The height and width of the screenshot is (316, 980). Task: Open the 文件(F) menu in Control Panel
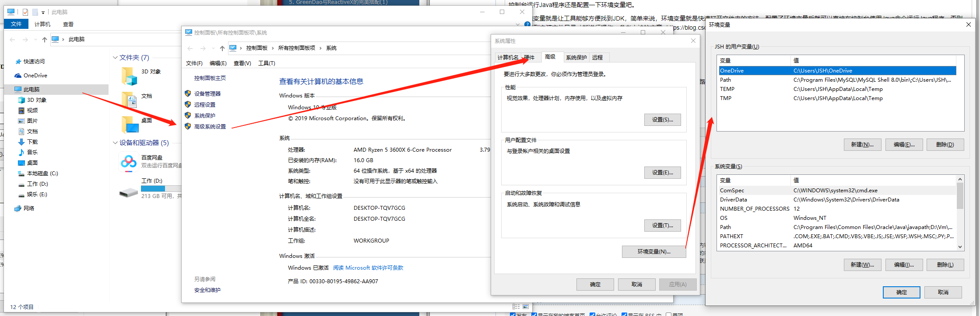point(194,63)
